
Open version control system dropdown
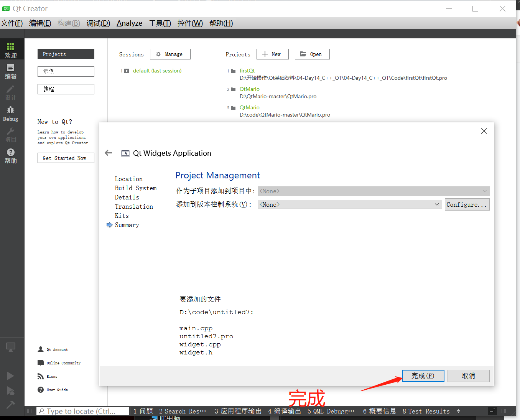[x=350, y=204]
